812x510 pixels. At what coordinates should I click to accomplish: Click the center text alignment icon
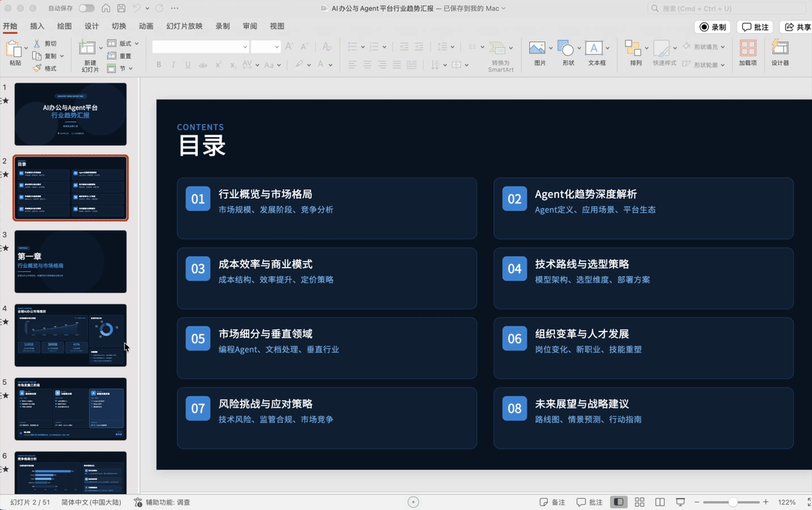coord(367,65)
